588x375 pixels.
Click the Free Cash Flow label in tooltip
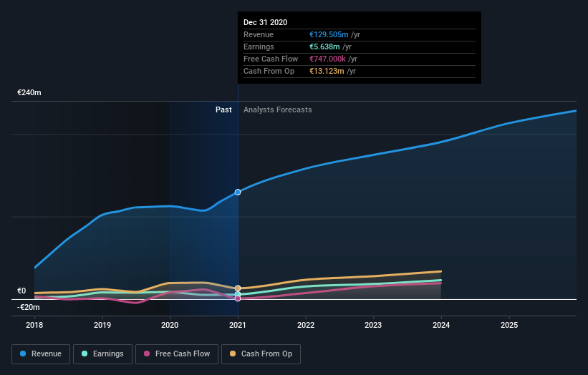coord(271,59)
